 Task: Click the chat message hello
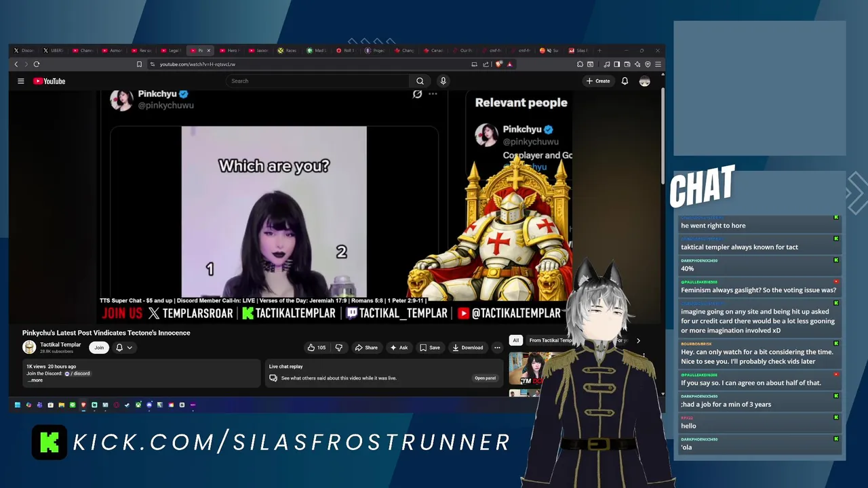[688, 426]
